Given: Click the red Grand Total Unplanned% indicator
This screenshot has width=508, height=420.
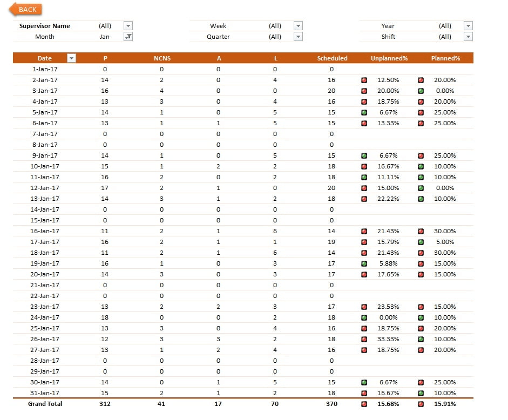Looking at the screenshot, I should 364,404.
